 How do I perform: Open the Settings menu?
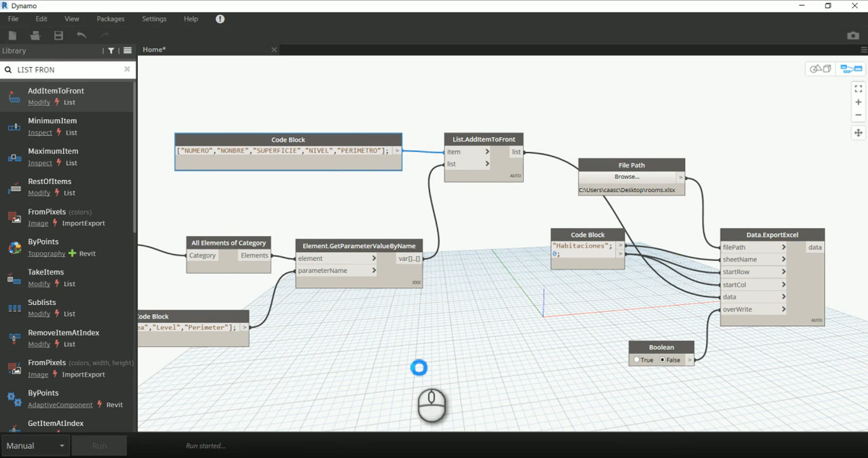pyautogui.click(x=154, y=19)
